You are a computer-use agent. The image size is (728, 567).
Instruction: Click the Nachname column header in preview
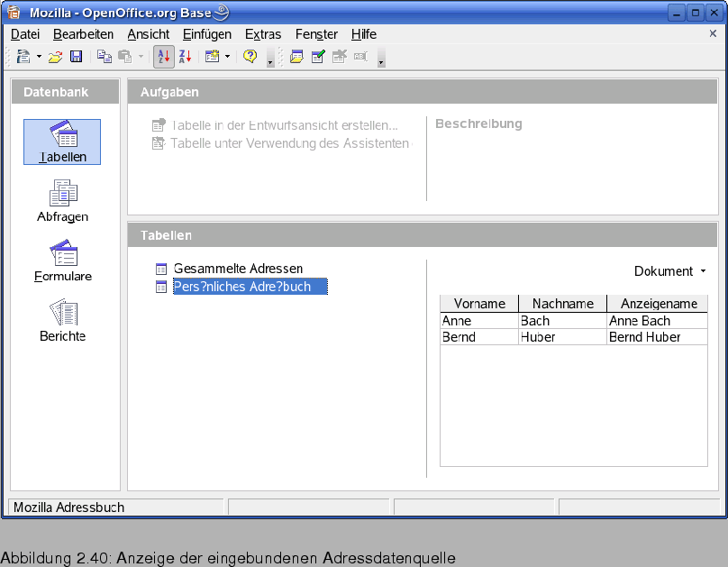pos(562,304)
